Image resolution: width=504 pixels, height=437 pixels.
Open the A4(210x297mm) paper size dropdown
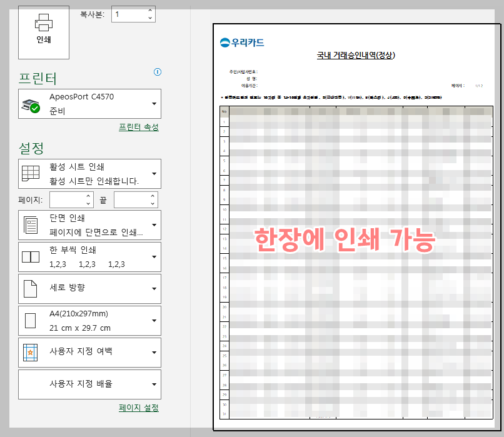[154, 320]
